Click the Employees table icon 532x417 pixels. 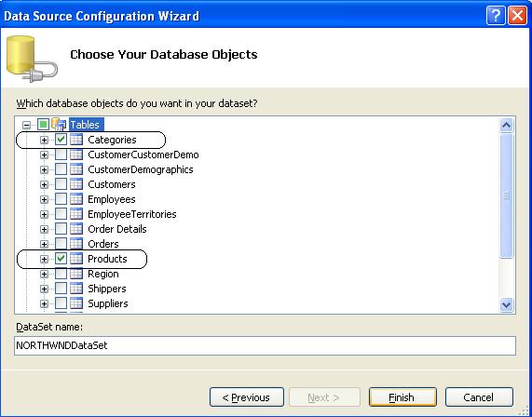76,199
